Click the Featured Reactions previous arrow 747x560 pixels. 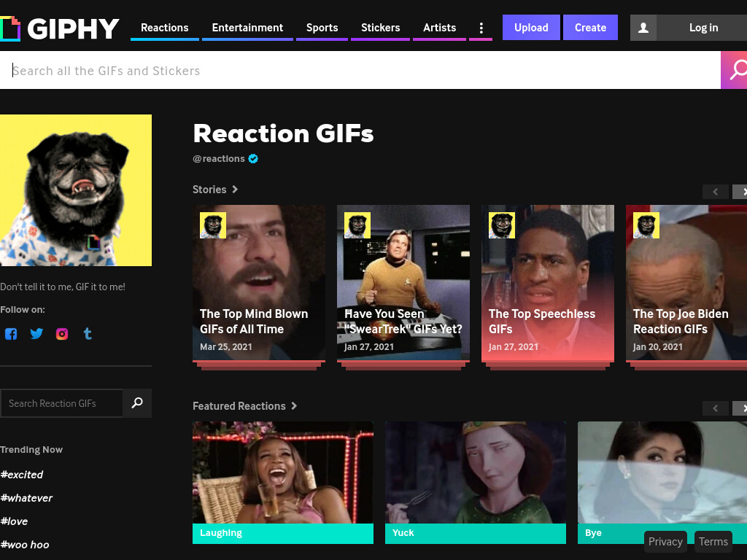click(x=715, y=408)
